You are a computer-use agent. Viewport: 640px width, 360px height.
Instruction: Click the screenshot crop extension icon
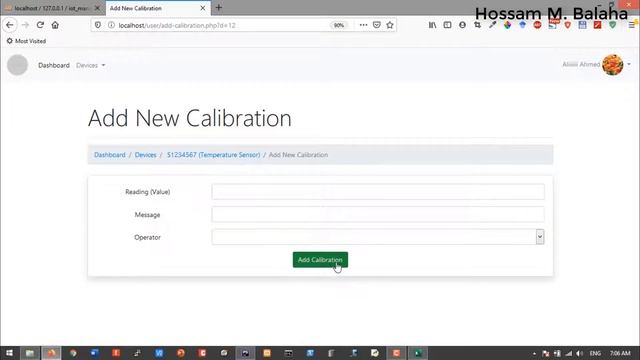pyautogui.click(x=477, y=25)
